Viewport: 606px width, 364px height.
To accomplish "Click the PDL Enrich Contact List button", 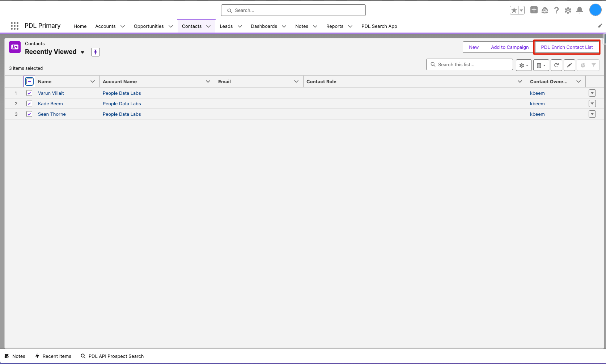I will click(x=567, y=47).
